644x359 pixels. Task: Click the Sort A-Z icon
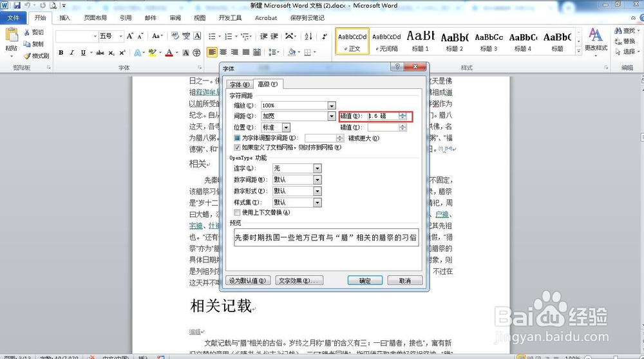(308, 36)
